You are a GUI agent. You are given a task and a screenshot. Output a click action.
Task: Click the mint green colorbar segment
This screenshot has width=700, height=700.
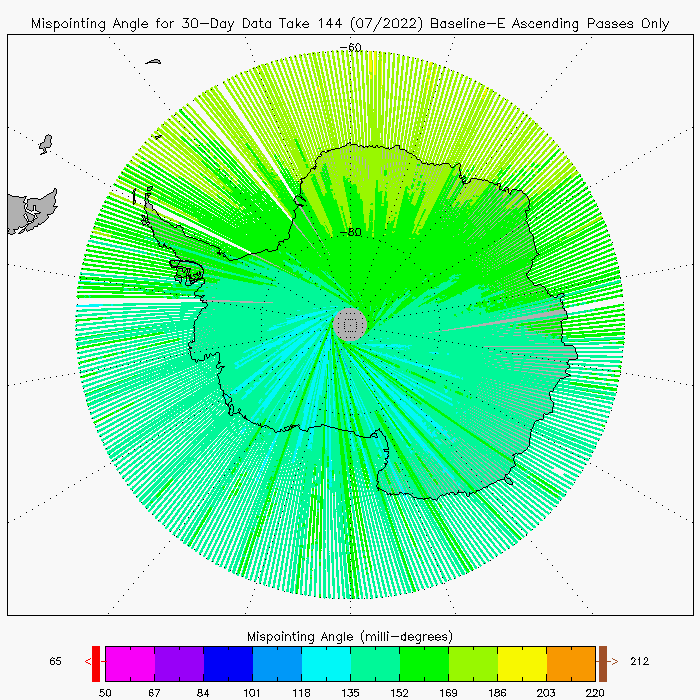pyautogui.click(x=375, y=663)
